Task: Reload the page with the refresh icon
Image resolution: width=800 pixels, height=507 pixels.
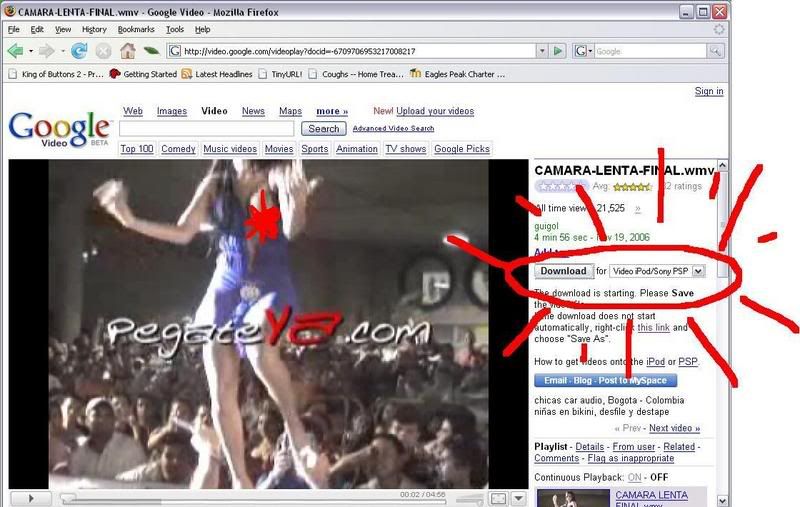Action: tap(79, 51)
